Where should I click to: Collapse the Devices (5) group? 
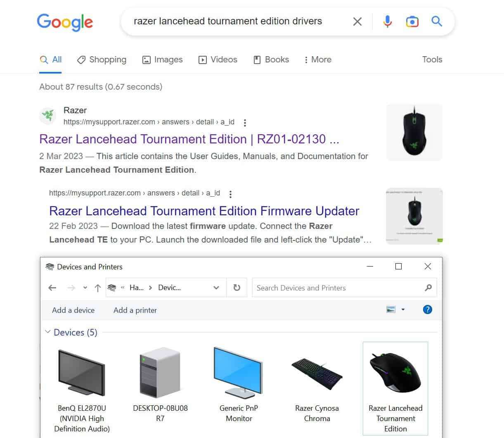click(x=48, y=332)
